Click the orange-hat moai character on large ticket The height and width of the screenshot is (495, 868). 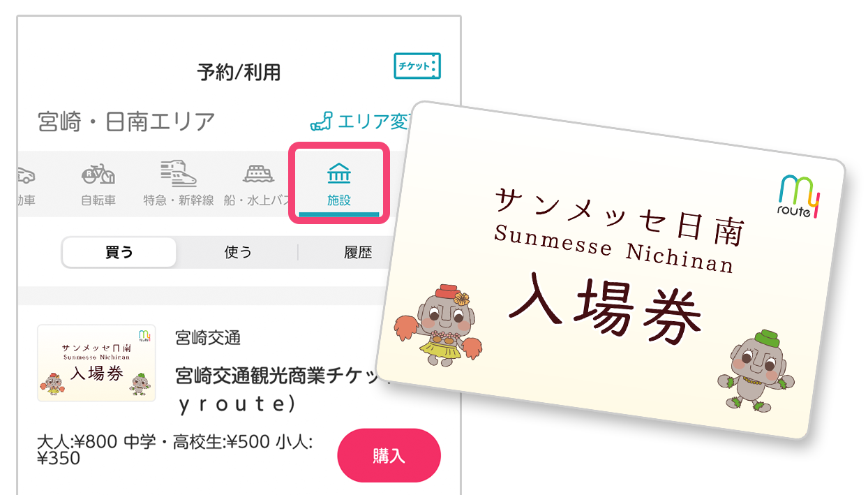pos(438,327)
